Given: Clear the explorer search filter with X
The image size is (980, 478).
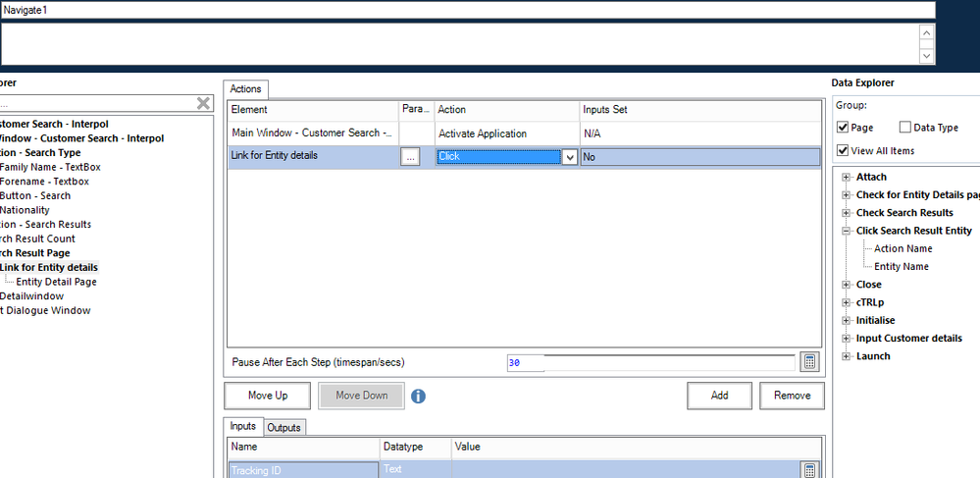Looking at the screenshot, I should [203, 103].
